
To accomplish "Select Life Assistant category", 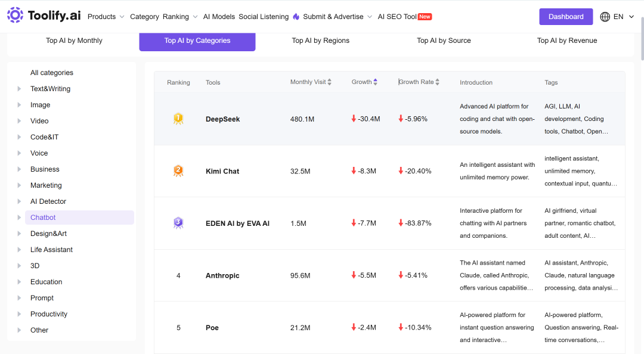I will [x=51, y=250].
